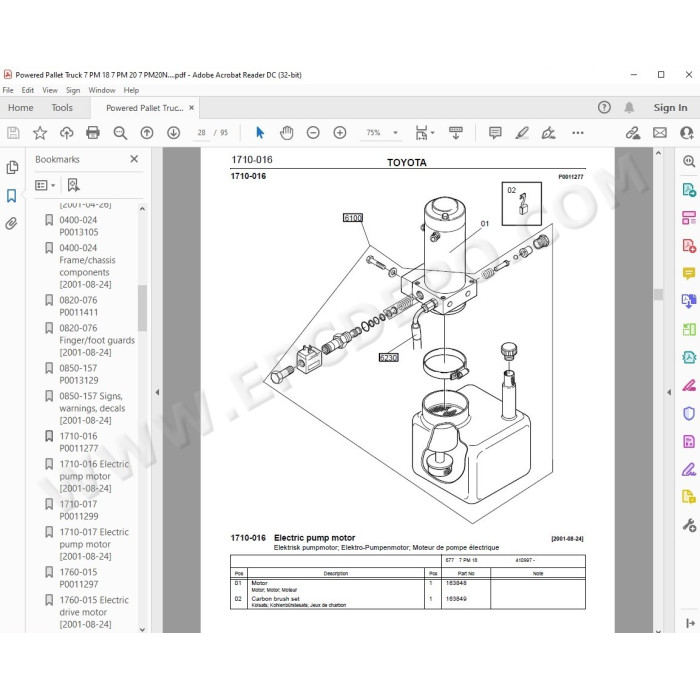This screenshot has height=700, width=700.
Task: Toggle the Bookmarks panel icon
Action: coord(12,196)
